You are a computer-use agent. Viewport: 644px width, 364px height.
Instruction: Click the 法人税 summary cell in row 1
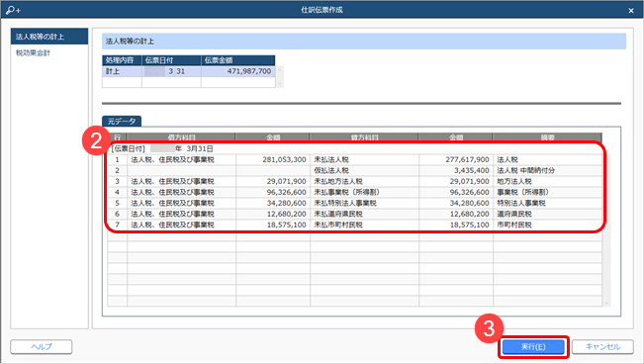[x=548, y=160]
